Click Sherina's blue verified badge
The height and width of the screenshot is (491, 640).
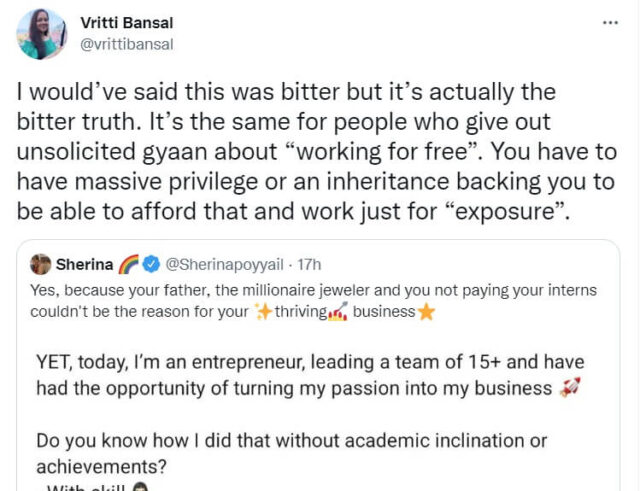150,265
